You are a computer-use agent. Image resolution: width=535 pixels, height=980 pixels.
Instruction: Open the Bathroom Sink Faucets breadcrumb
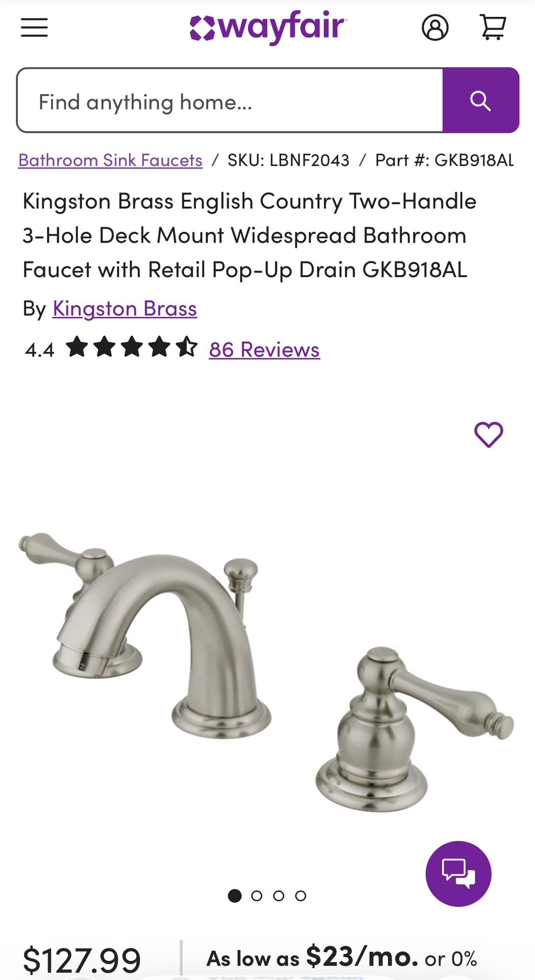[x=110, y=160]
